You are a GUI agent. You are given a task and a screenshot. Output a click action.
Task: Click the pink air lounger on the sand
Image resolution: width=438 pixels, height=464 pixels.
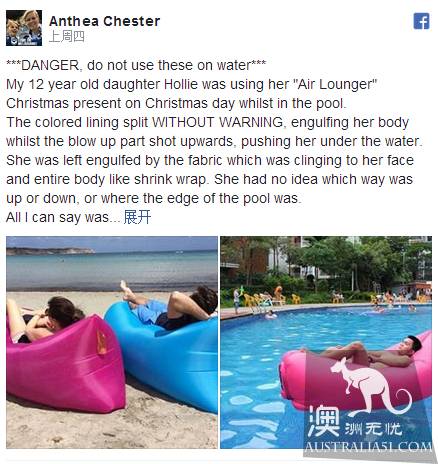65,363
